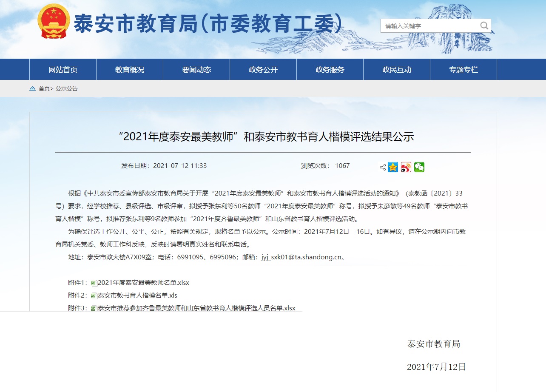
Task: Go to 网站首页 in the navigation bar
Action: click(x=63, y=69)
